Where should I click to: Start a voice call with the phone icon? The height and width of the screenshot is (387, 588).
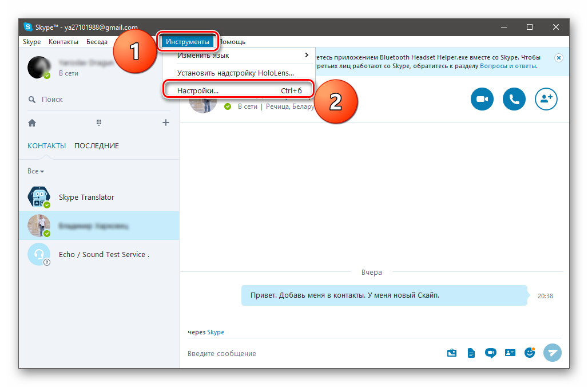[514, 99]
